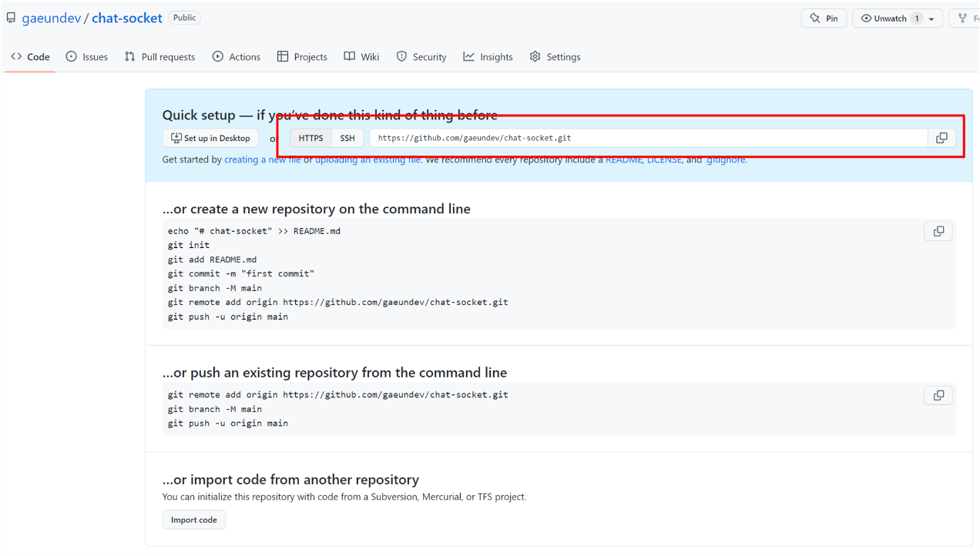Copy the HTTPS repository URL to clipboard
Image resolution: width=980 pixels, height=556 pixels.
tap(941, 138)
